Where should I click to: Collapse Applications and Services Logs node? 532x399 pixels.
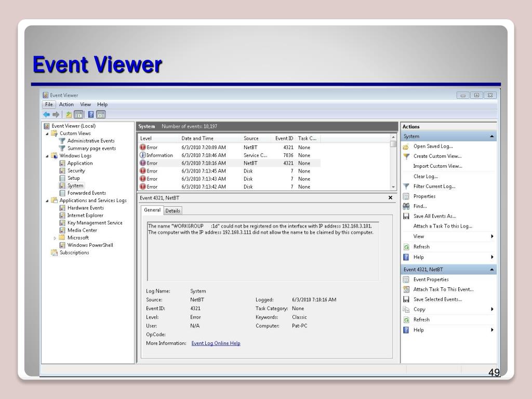(47, 201)
